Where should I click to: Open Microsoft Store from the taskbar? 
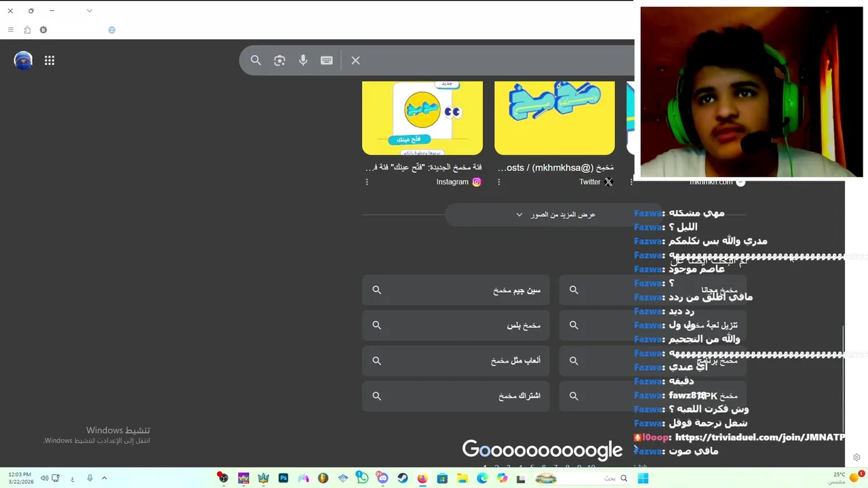[x=442, y=479]
